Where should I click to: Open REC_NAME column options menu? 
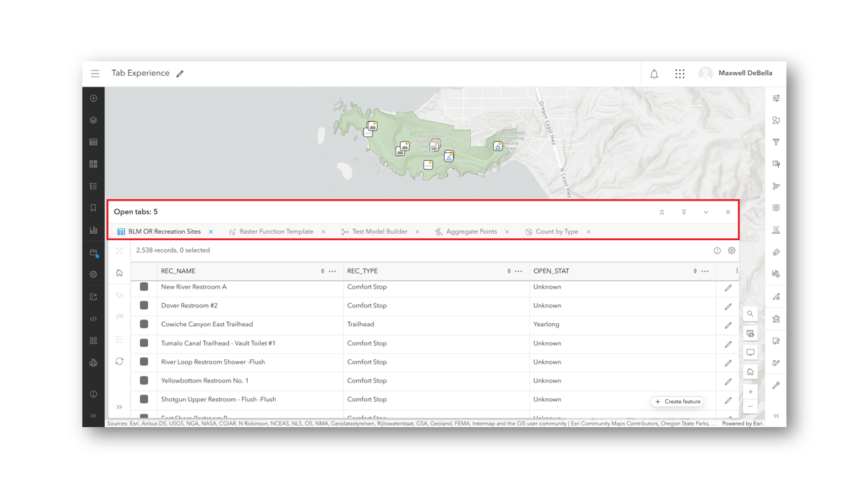332,271
